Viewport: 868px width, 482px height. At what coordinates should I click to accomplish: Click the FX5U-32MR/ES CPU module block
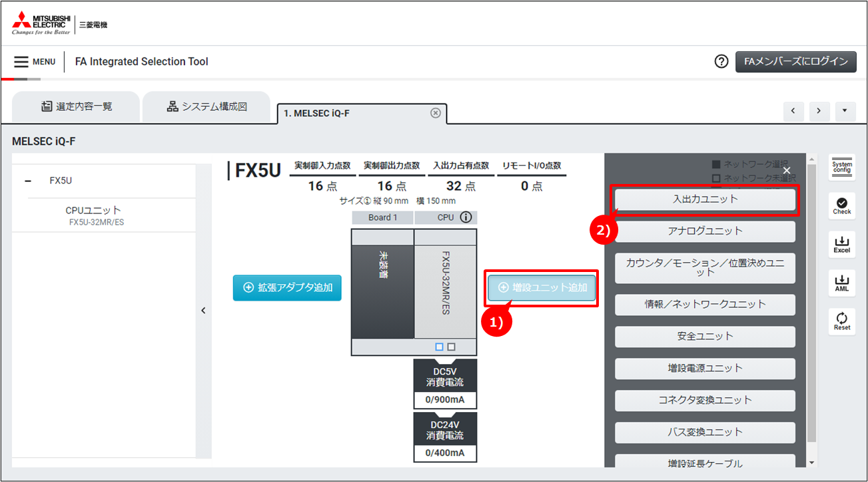coord(446,292)
